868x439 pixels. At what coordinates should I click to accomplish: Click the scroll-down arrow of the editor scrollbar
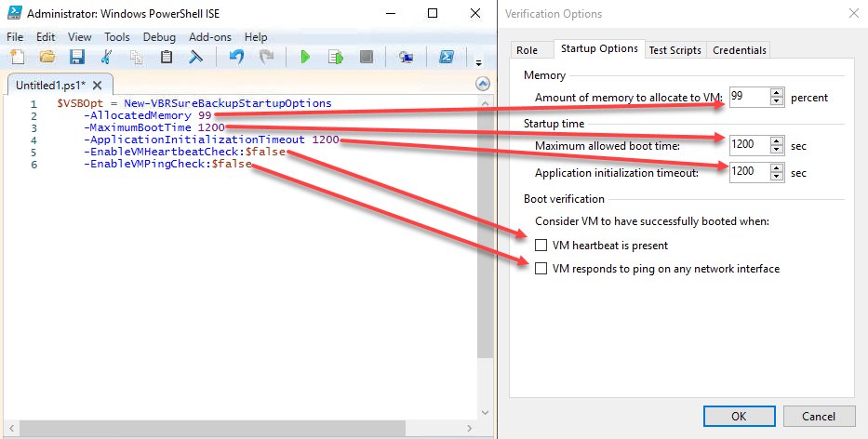click(485, 412)
